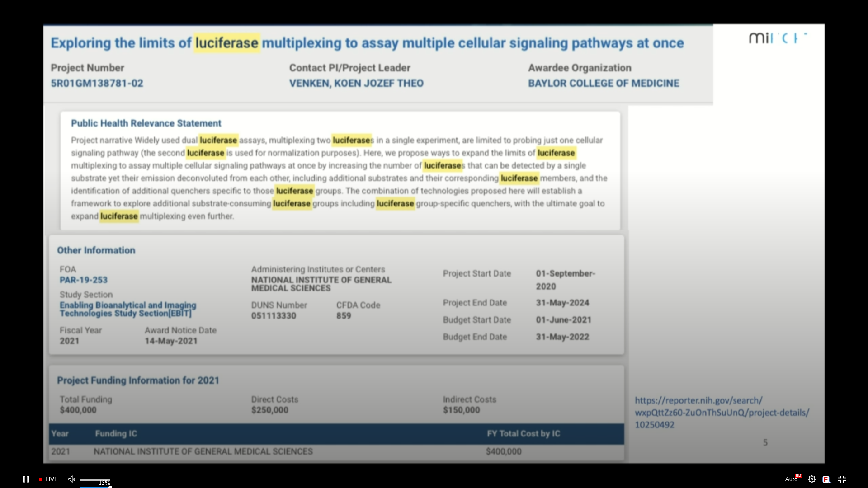Click the table row cost $400,000
This screenshot has width=868, height=488.
click(x=504, y=451)
